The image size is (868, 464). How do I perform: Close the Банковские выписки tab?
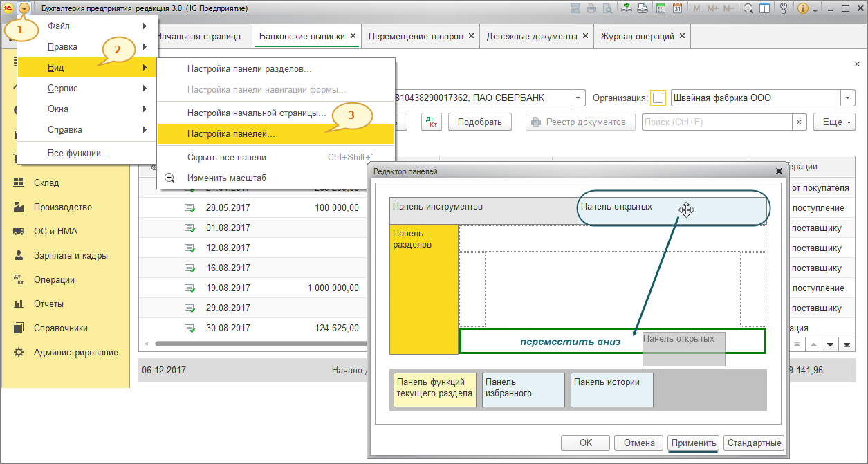(353, 36)
